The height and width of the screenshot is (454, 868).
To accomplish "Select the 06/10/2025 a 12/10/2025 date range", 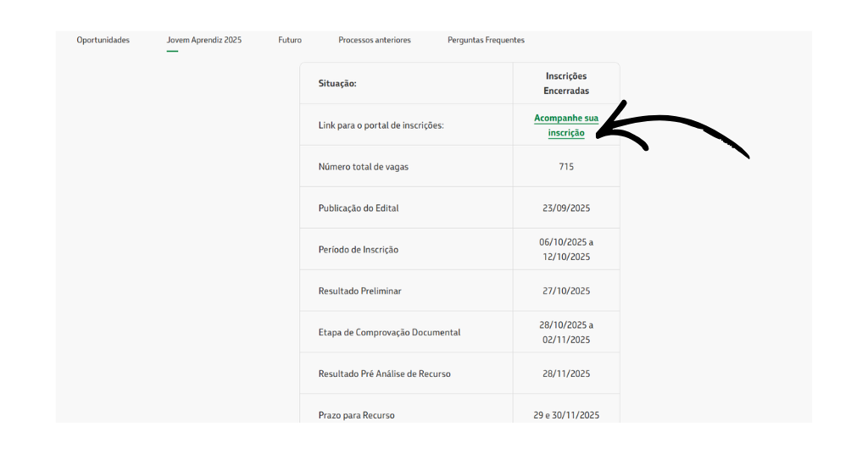I will (565, 249).
